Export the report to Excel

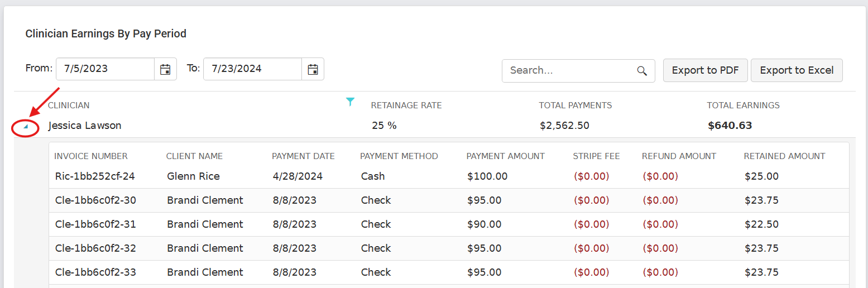(797, 70)
